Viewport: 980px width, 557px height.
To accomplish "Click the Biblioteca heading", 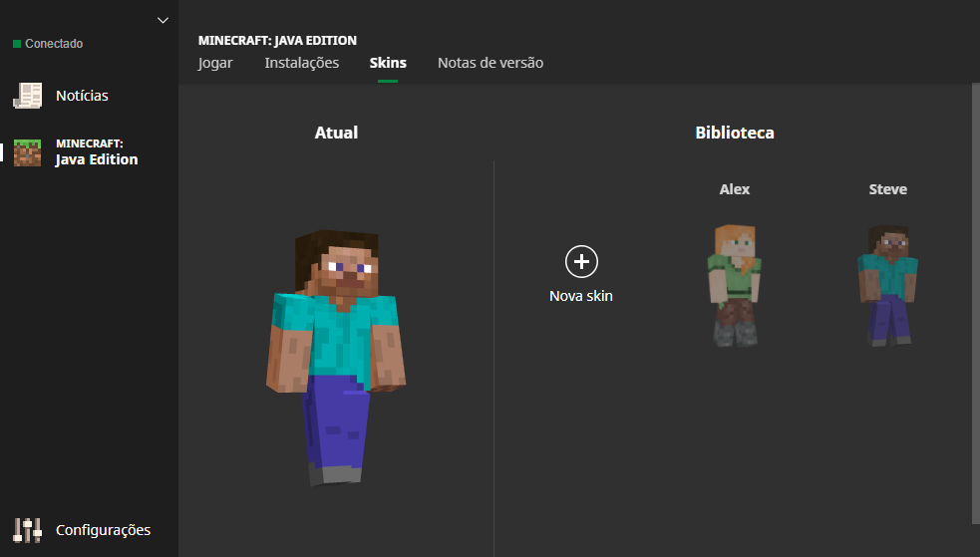I will (x=735, y=133).
